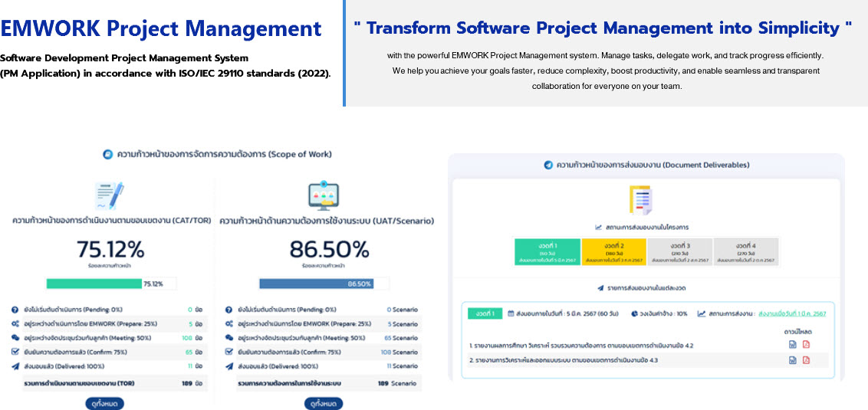Click the Meeting chat-bubble icon in Scenario list

pos(229,337)
